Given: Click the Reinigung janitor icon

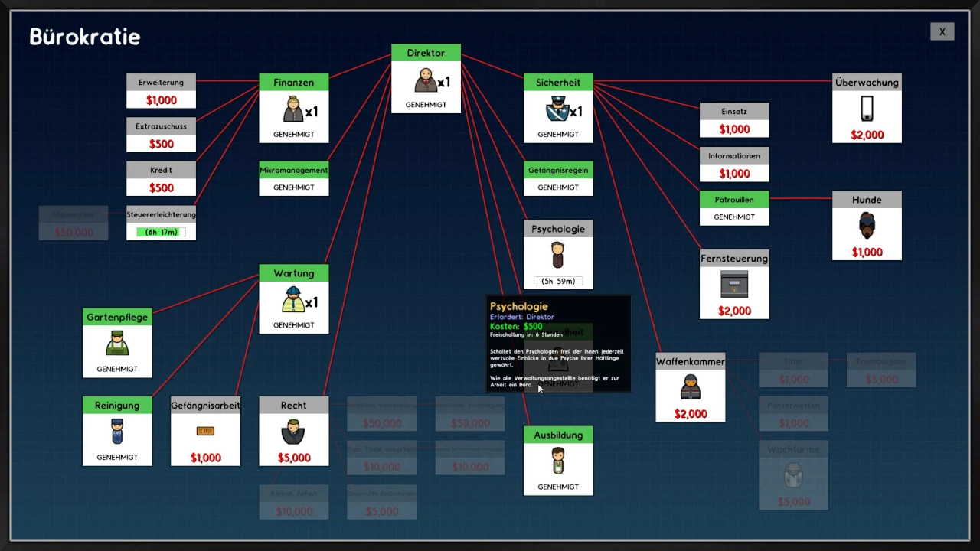Looking at the screenshot, I should pyautogui.click(x=117, y=432).
